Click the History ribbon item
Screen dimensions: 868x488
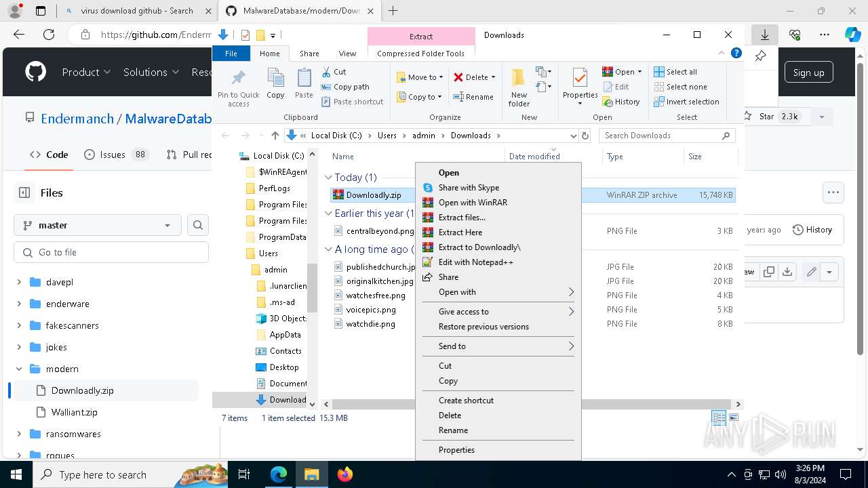[620, 102]
